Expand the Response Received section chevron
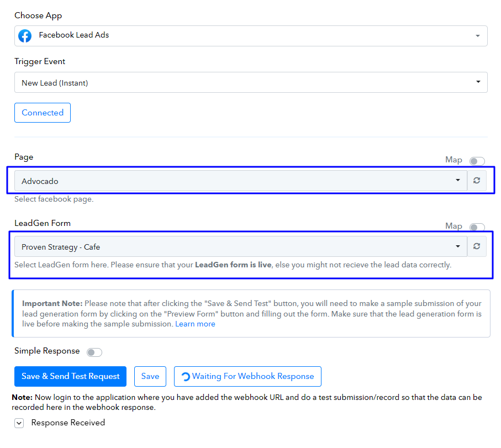Viewport: 501px width, 448px height. click(19, 423)
